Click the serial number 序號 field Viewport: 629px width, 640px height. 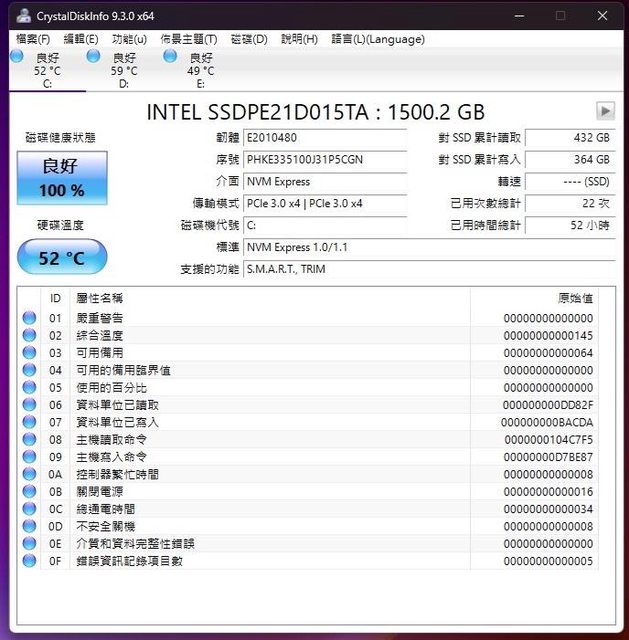click(x=325, y=160)
